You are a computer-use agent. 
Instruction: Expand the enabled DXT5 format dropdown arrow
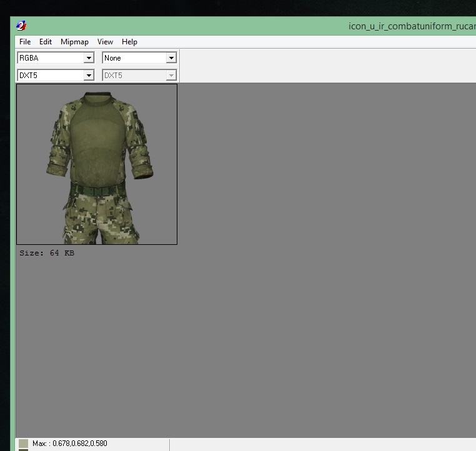[x=89, y=76]
